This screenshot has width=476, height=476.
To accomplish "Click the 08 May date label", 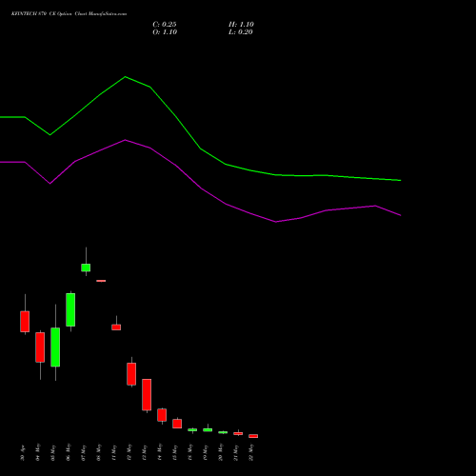I will (99, 452).
